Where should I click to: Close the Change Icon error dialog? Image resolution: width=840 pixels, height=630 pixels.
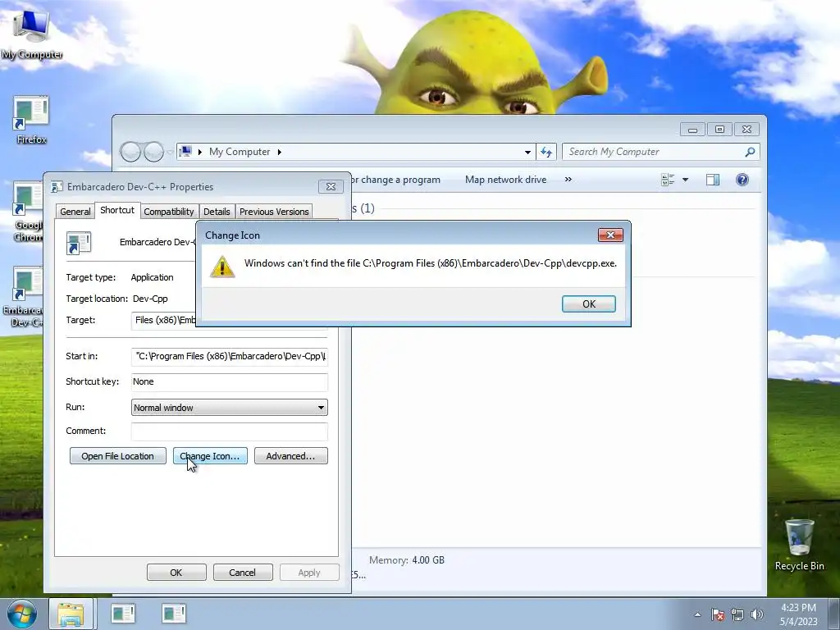coord(610,235)
